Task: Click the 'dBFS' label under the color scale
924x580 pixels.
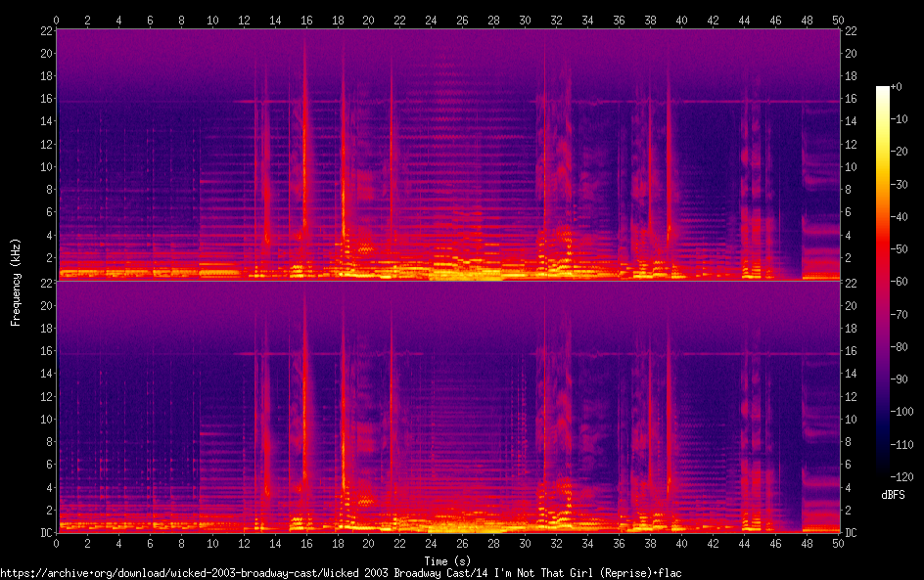Action: pos(892,495)
